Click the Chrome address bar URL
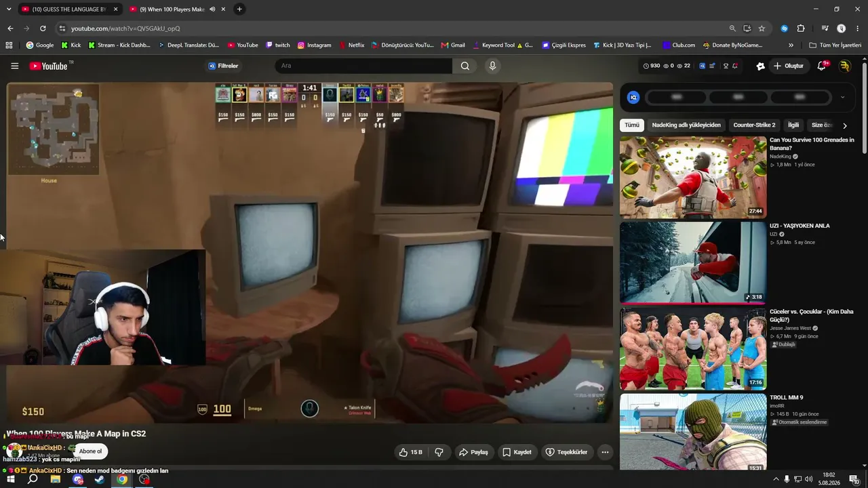Screen dimensions: 868x488 coord(125,28)
